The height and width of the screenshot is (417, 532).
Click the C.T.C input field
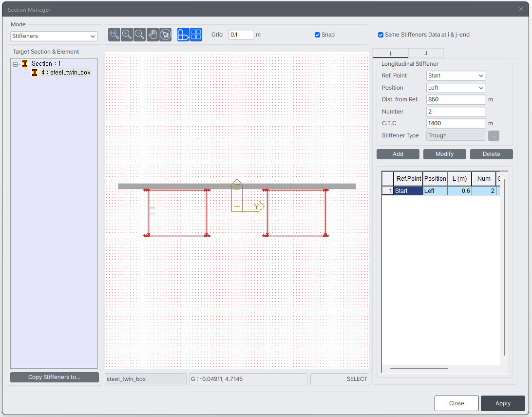click(x=456, y=124)
